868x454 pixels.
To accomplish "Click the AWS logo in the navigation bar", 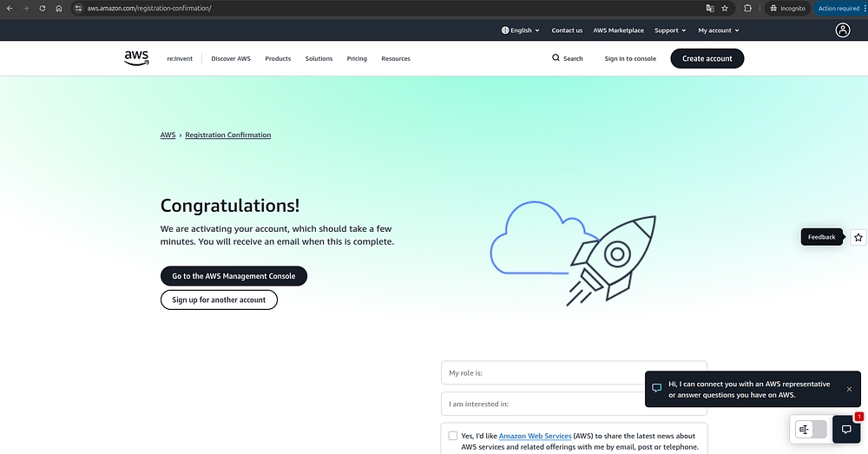I will coord(136,58).
